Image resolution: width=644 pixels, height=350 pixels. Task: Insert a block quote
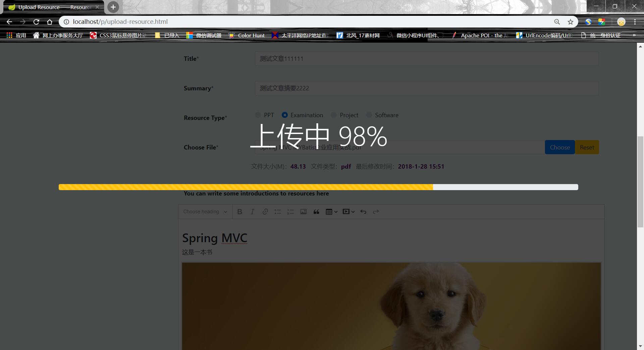click(316, 212)
